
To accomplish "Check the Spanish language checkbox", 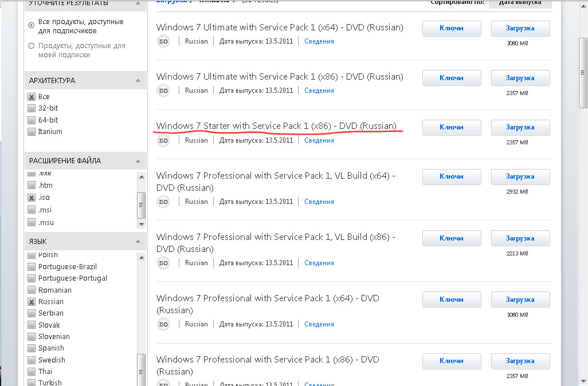I will tap(32, 348).
